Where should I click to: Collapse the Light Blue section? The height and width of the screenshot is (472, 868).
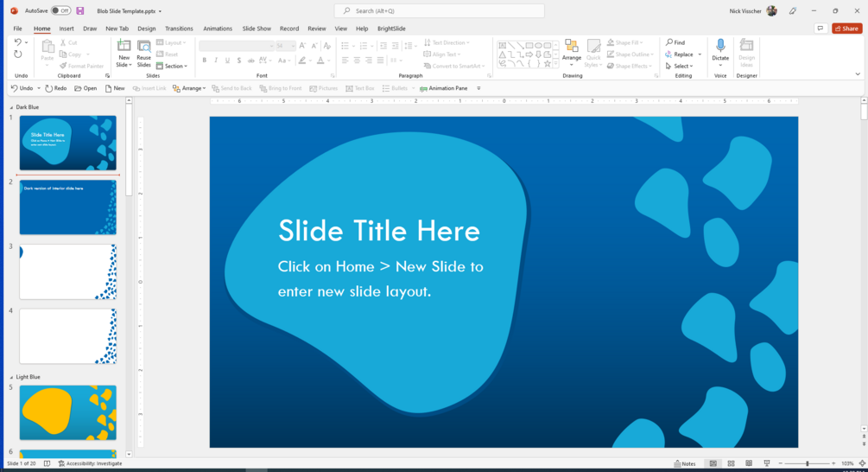[11, 377]
